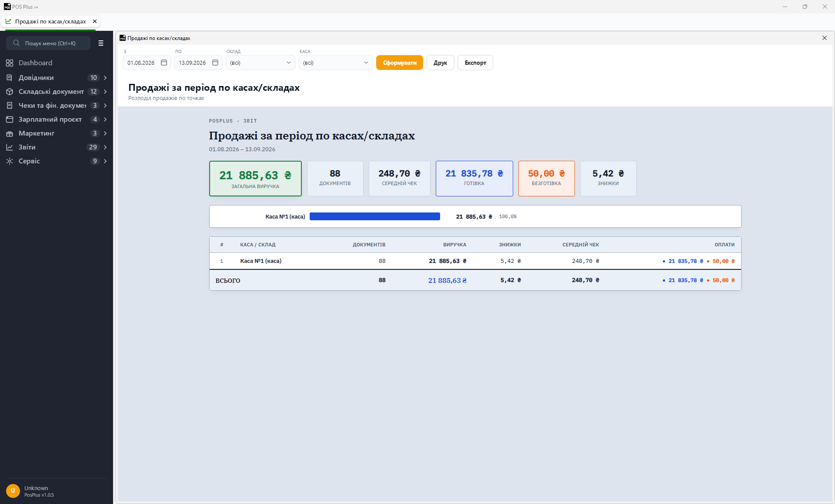Screen dimensions: 835x504
Task: Open Маркетинг menu item
Action: tap(57, 133)
